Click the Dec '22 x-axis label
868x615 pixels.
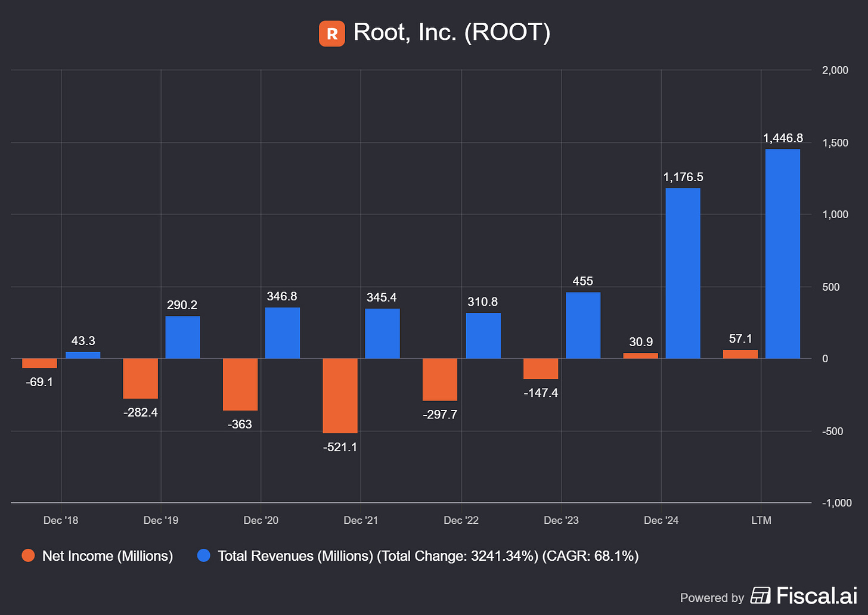tap(461, 520)
